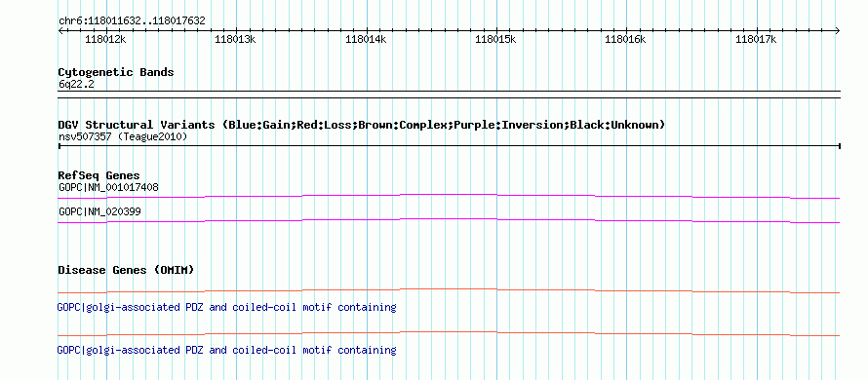868x380 pixels.
Task: Select the 118014k ruler position
Action: 366,39
